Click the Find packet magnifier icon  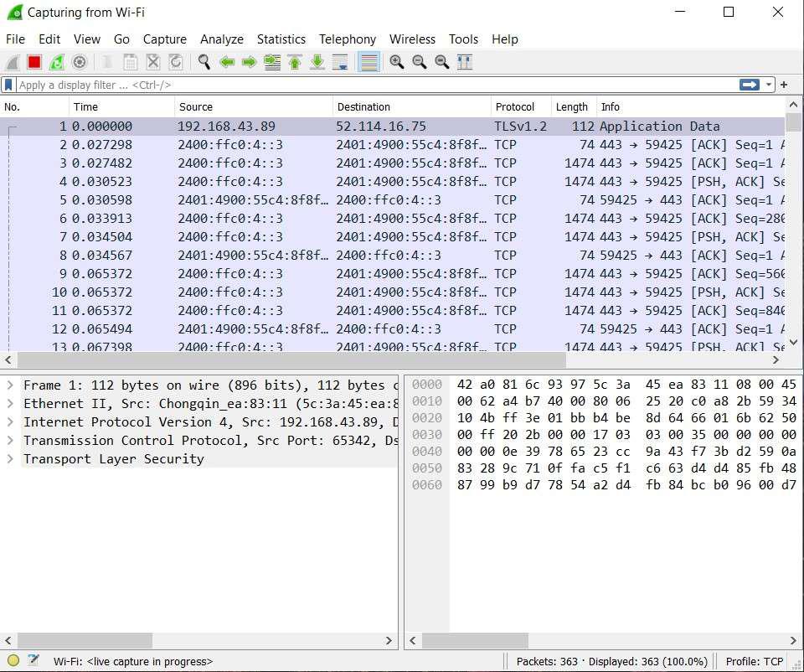[204, 62]
